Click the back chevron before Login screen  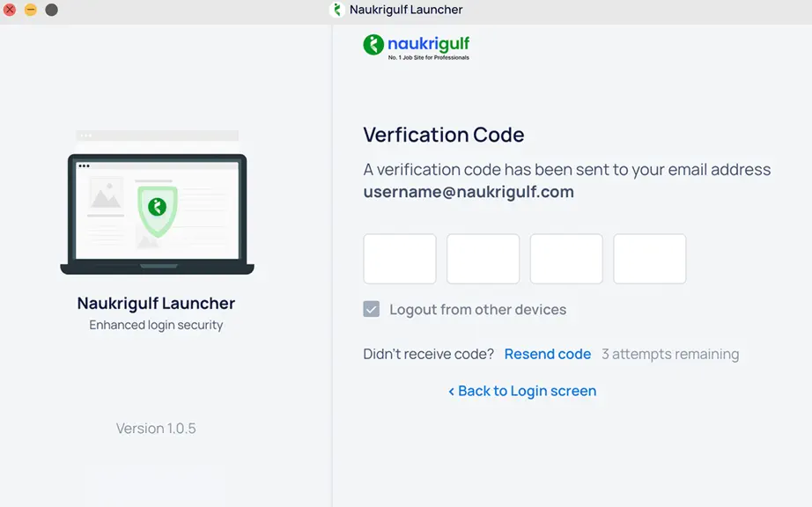(452, 392)
